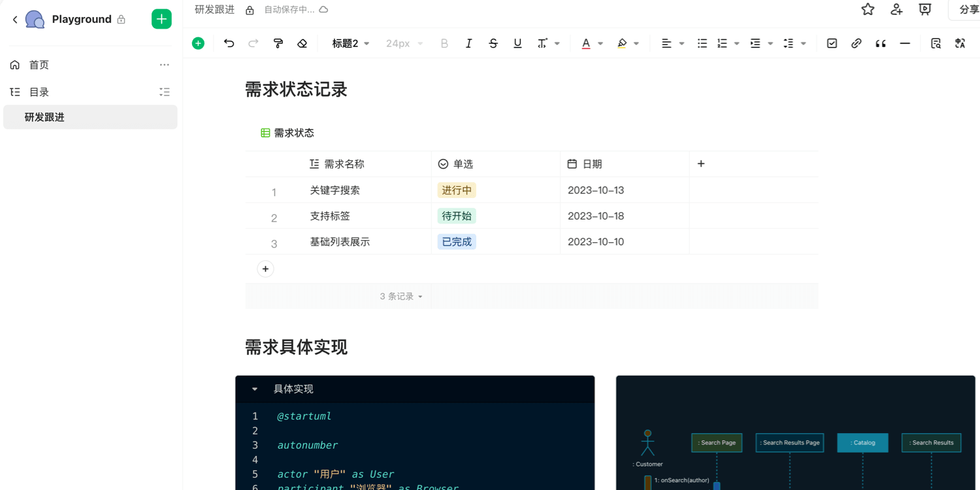Undo the last action

(229, 43)
